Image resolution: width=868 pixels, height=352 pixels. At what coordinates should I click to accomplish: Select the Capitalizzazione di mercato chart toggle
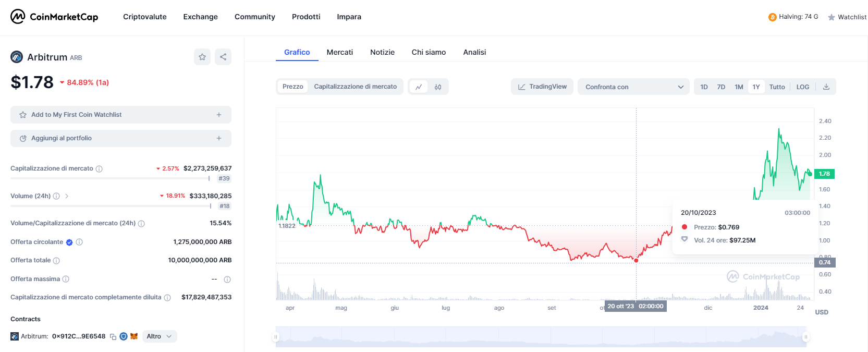click(355, 87)
